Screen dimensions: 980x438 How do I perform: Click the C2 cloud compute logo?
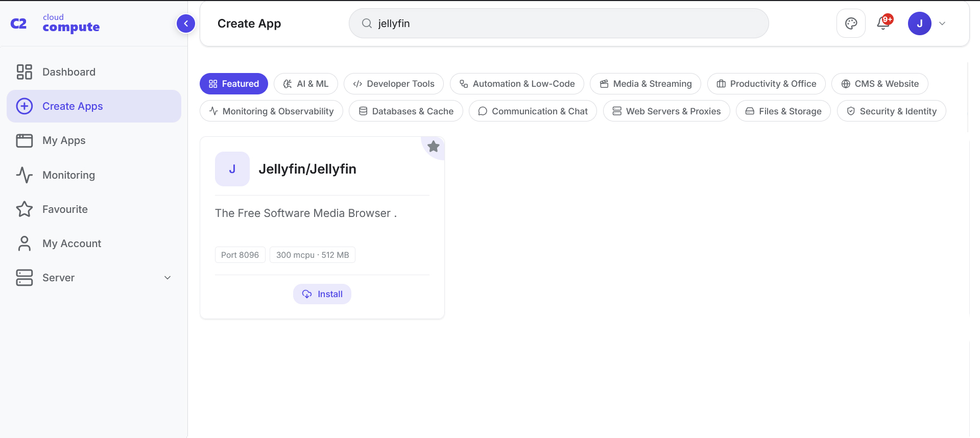(x=55, y=23)
